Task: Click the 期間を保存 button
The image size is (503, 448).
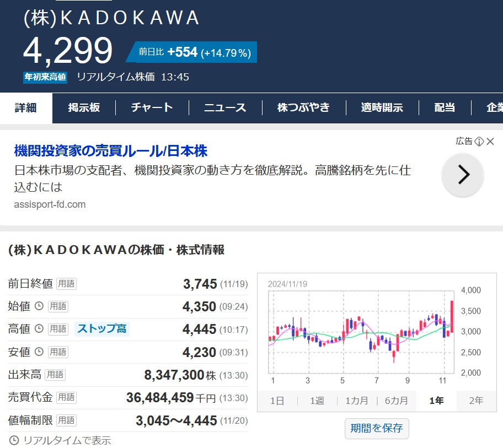Action: [x=377, y=429]
